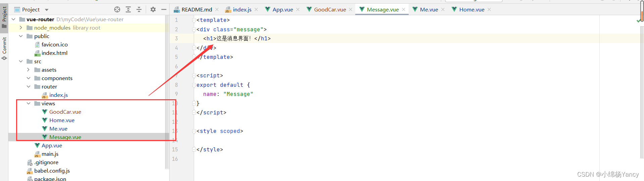
Task: Open the Project tool window stripe
Action: point(4,17)
